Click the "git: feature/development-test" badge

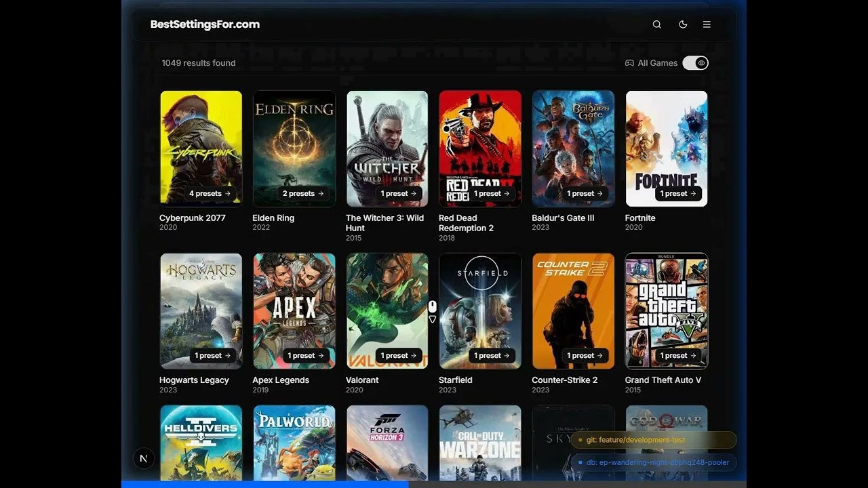pos(653,440)
